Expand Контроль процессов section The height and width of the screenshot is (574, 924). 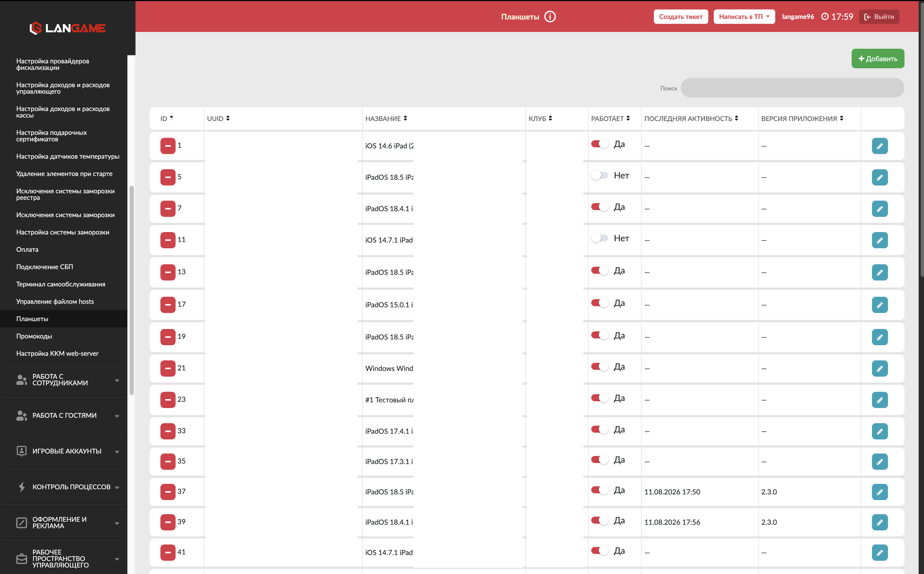[64, 487]
